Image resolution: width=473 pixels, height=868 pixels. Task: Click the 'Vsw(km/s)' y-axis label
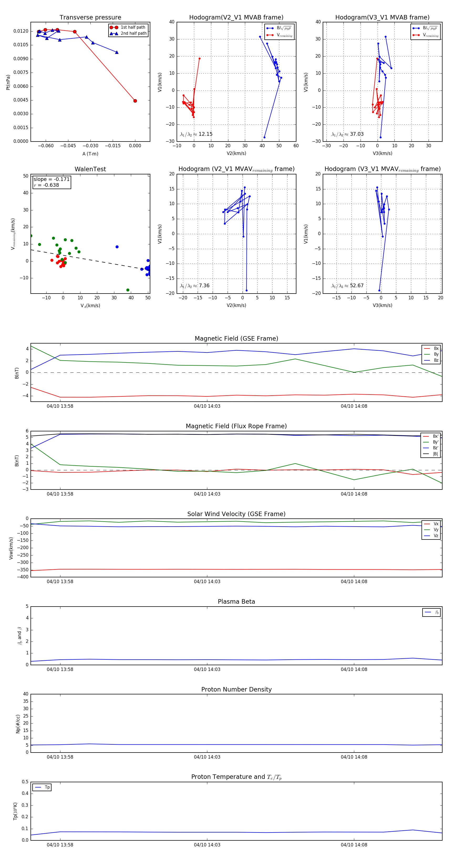(x=11, y=548)
